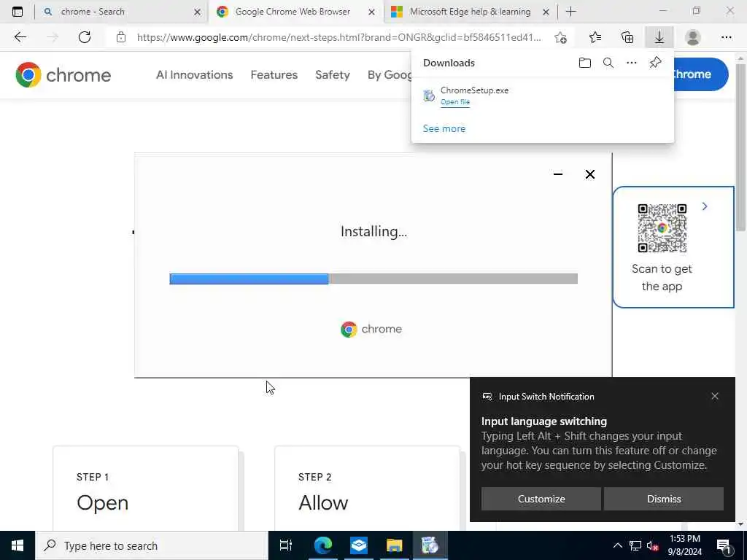The width and height of the screenshot is (747, 560).
Task: Click the Chrome app QR code
Action: (x=662, y=228)
